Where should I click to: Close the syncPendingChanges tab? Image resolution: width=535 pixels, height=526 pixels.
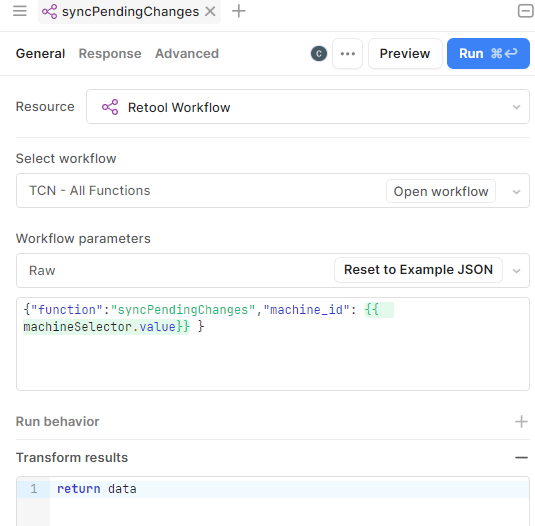point(210,12)
